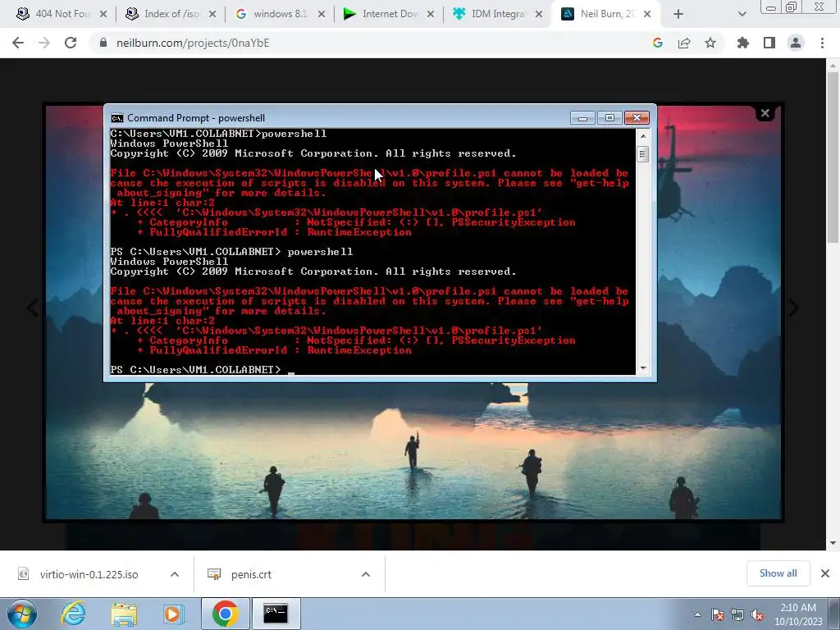Bookmark this page with the star

pos(710,43)
